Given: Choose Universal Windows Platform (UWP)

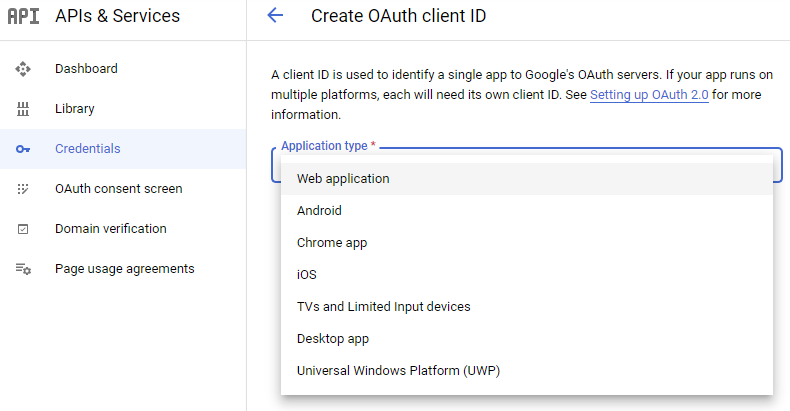Looking at the screenshot, I should tap(398, 371).
